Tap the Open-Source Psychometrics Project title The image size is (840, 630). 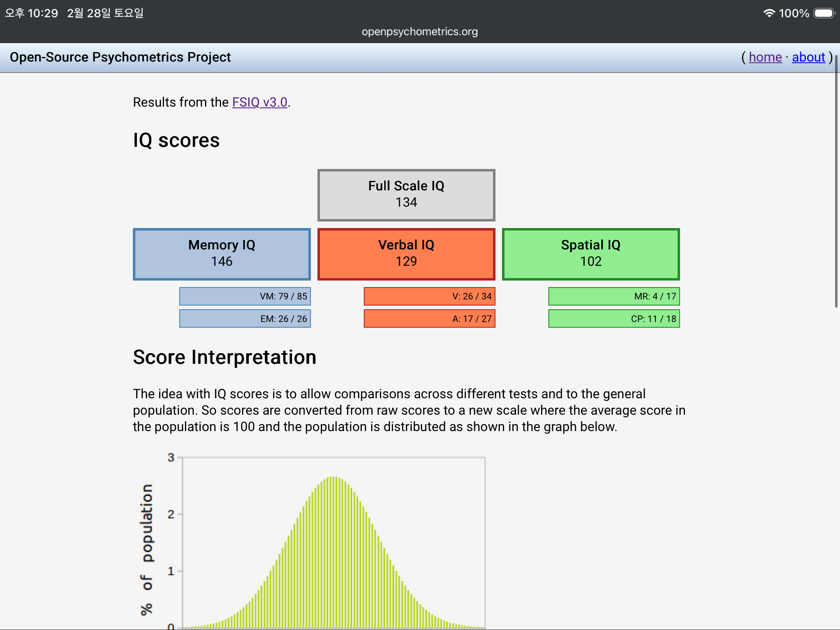(120, 57)
